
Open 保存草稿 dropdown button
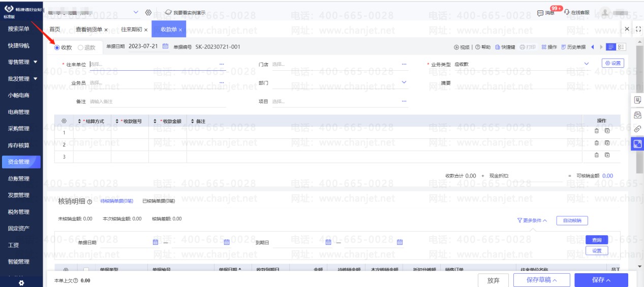click(541, 280)
